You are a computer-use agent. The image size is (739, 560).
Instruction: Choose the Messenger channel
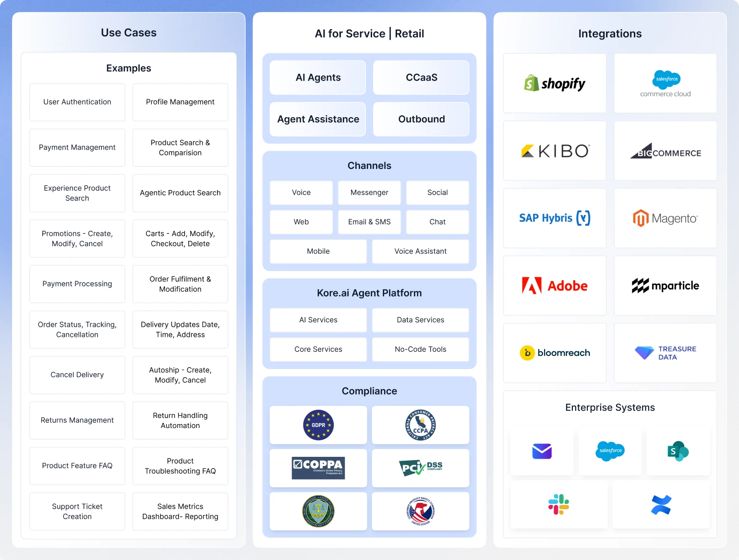369,192
